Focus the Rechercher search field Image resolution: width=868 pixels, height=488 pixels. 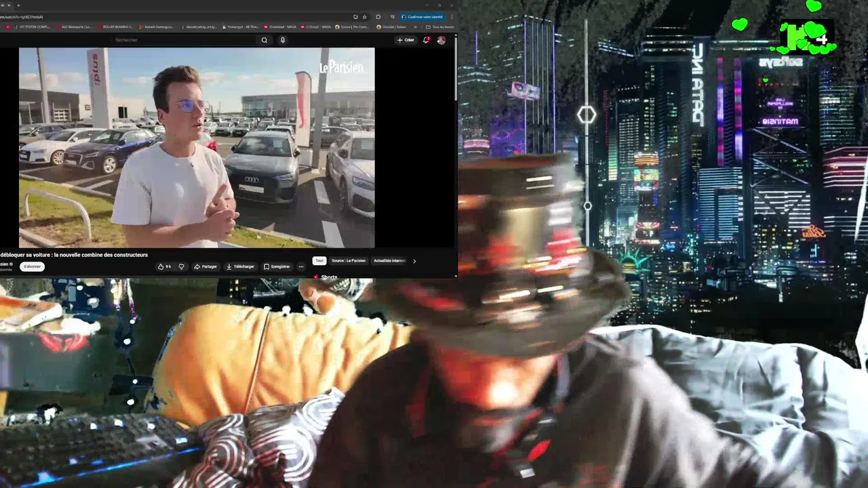point(184,40)
